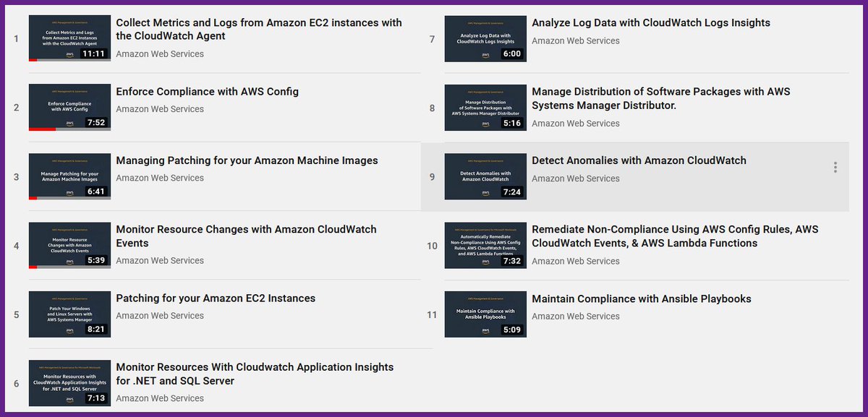The height and width of the screenshot is (417, 868).
Task: Open Amazon Web Services channel under Detect Anomalies
Action: 576,179
